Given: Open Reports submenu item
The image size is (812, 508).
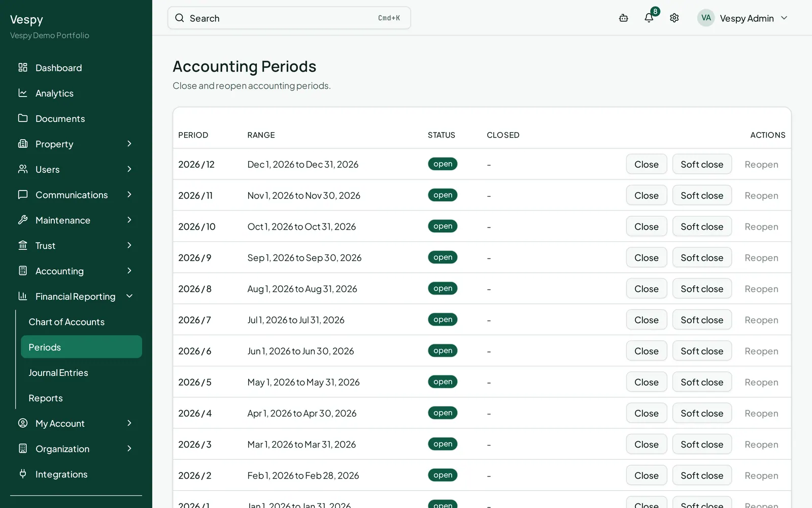Looking at the screenshot, I should click(81, 398).
